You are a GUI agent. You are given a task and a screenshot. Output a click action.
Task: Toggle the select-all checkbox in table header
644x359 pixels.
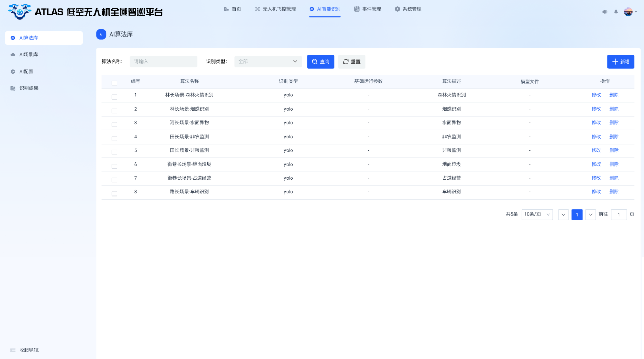(114, 83)
